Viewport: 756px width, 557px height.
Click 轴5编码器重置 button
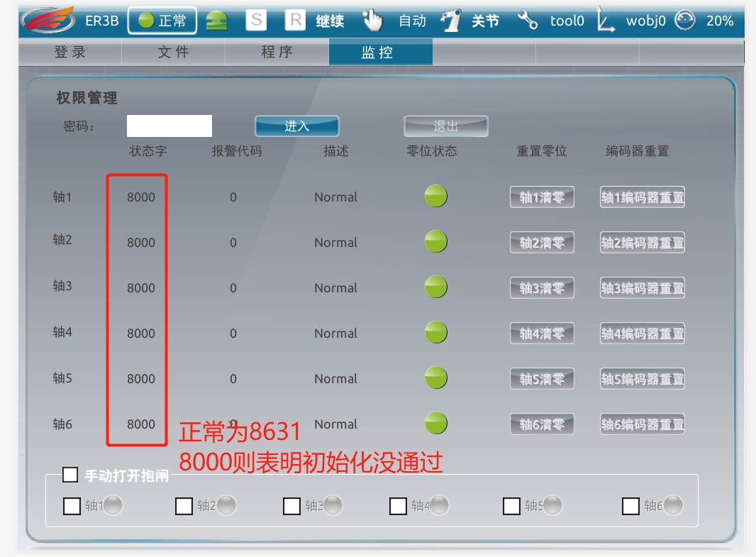(x=643, y=379)
